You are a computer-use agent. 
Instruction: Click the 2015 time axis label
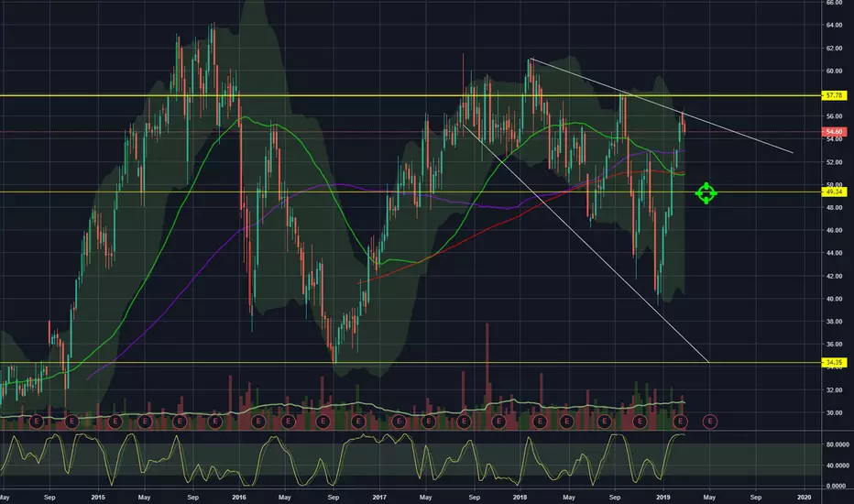[x=98, y=498]
